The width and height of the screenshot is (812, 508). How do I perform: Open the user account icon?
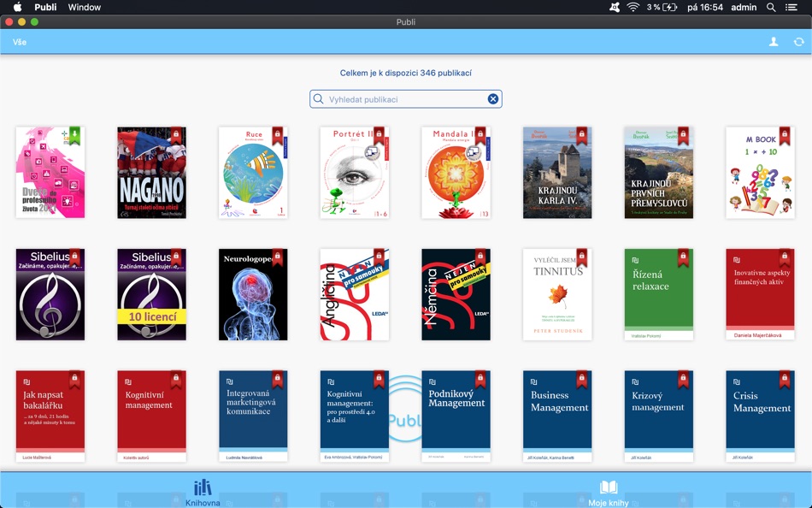774,42
